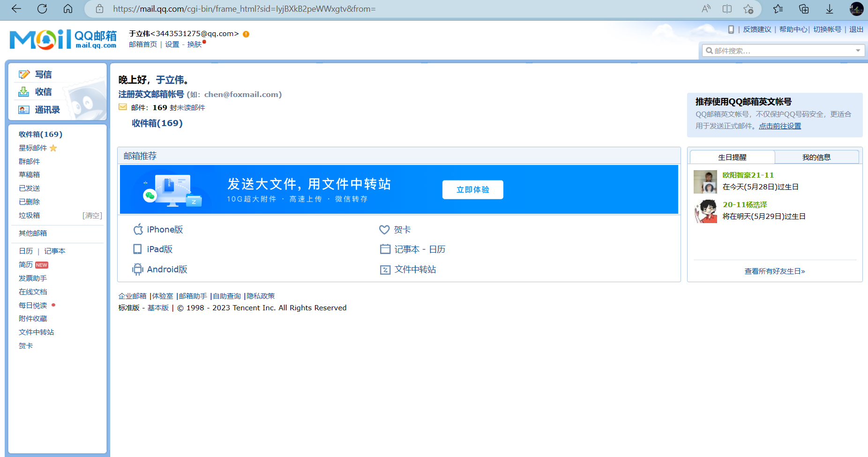Click compose mail pencil icon
868x457 pixels.
click(24, 75)
